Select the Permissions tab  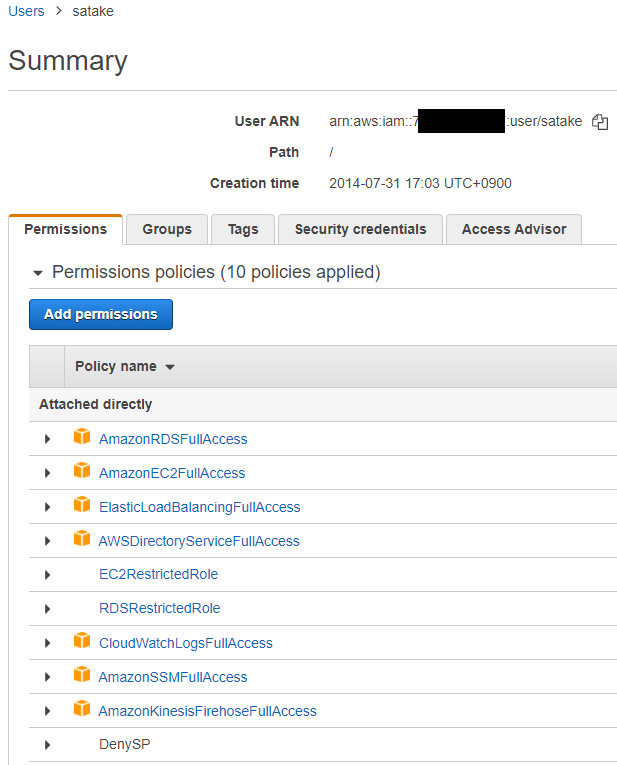pyautogui.click(x=65, y=229)
